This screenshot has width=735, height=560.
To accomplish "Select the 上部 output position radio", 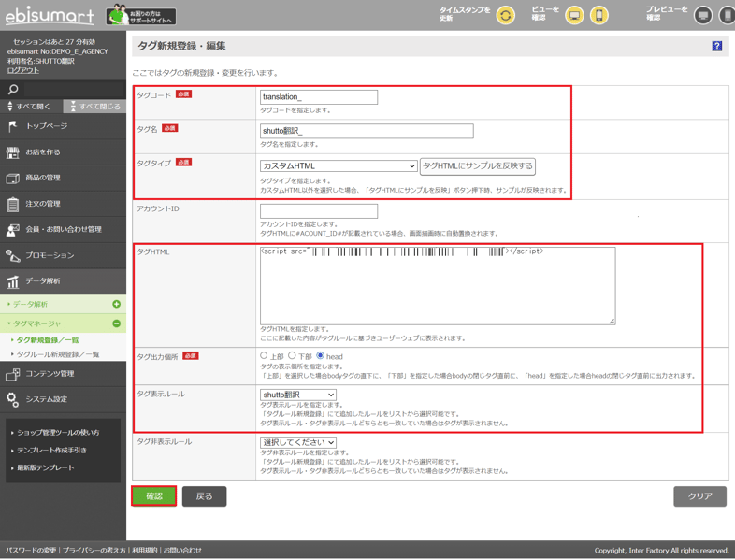I will pos(264,355).
